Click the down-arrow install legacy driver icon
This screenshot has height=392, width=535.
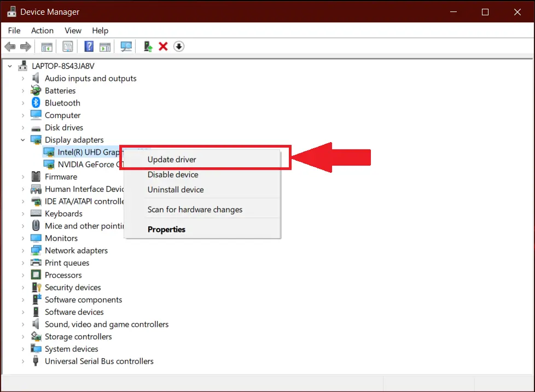178,46
